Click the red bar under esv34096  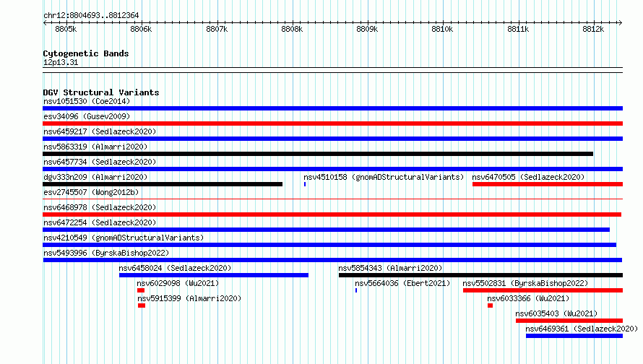[332, 123]
